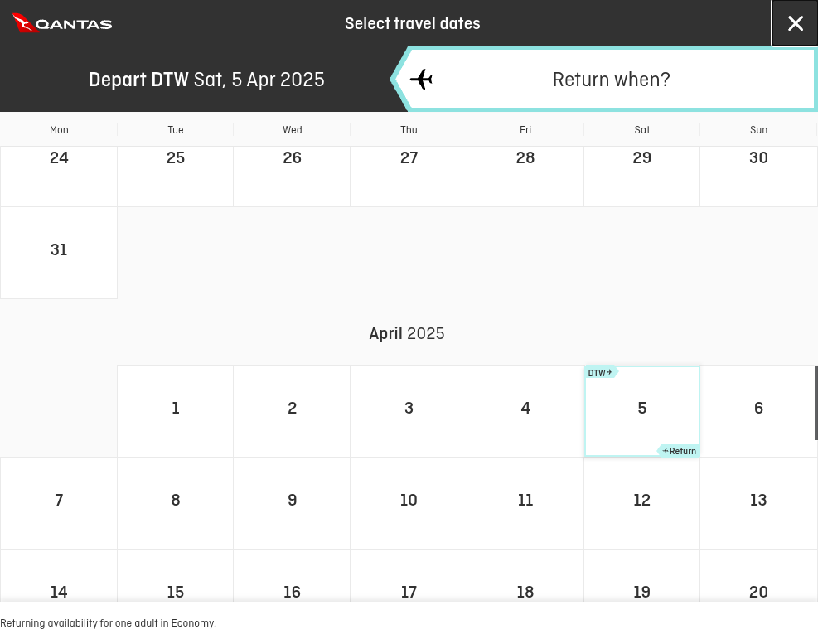The image size is (818, 644).
Task: Pick April 6 as return date
Action: point(758,411)
